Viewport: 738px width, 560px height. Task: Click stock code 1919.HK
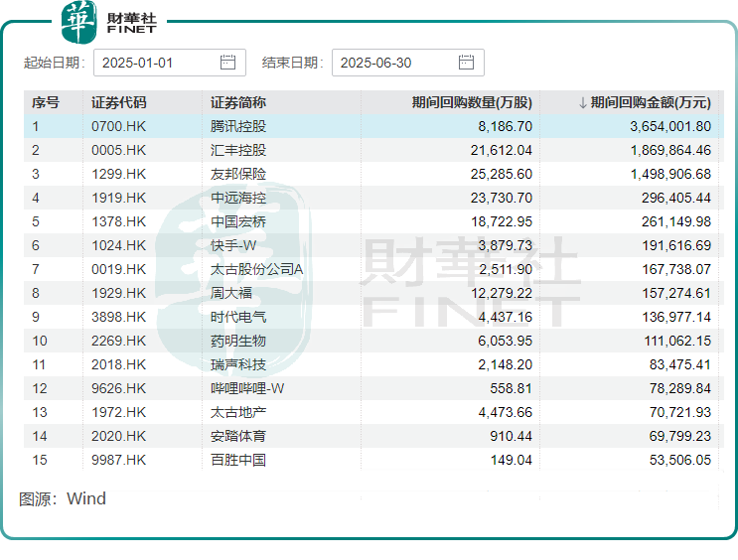[118, 198]
